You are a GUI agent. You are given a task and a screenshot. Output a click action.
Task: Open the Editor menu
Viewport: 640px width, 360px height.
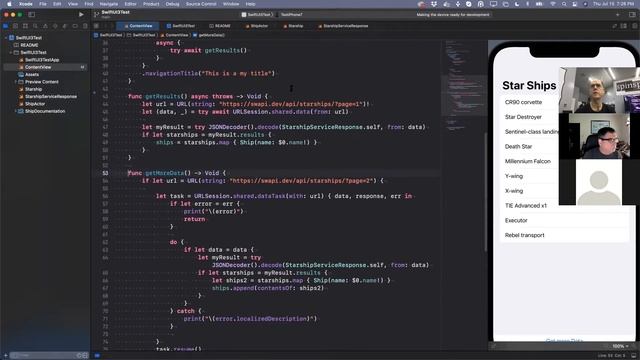pyautogui.click(x=130, y=4)
